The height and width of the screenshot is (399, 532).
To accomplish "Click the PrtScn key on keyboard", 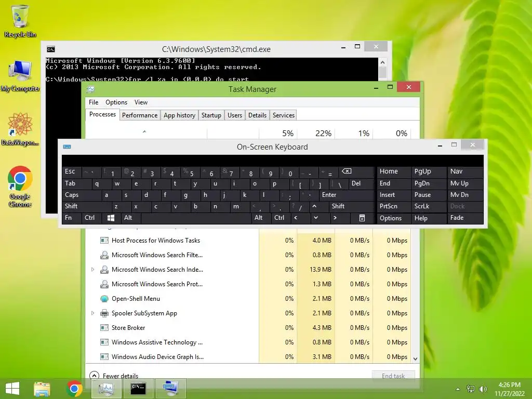I will [x=394, y=206].
